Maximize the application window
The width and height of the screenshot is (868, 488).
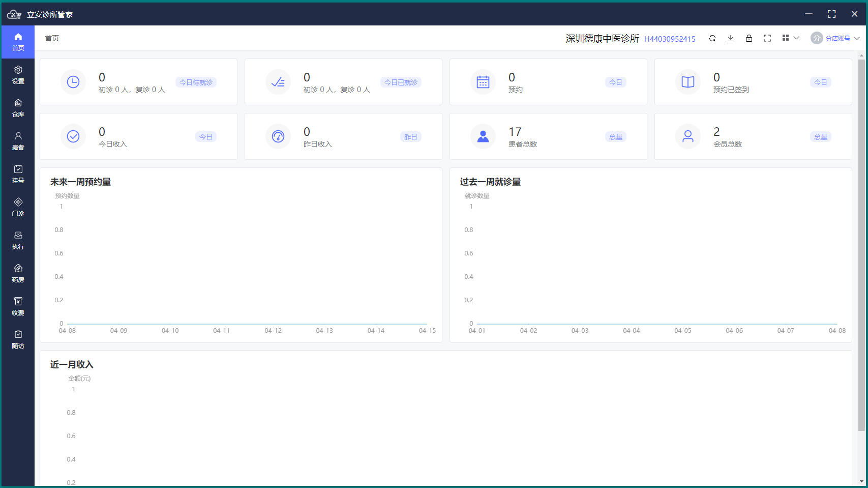831,14
